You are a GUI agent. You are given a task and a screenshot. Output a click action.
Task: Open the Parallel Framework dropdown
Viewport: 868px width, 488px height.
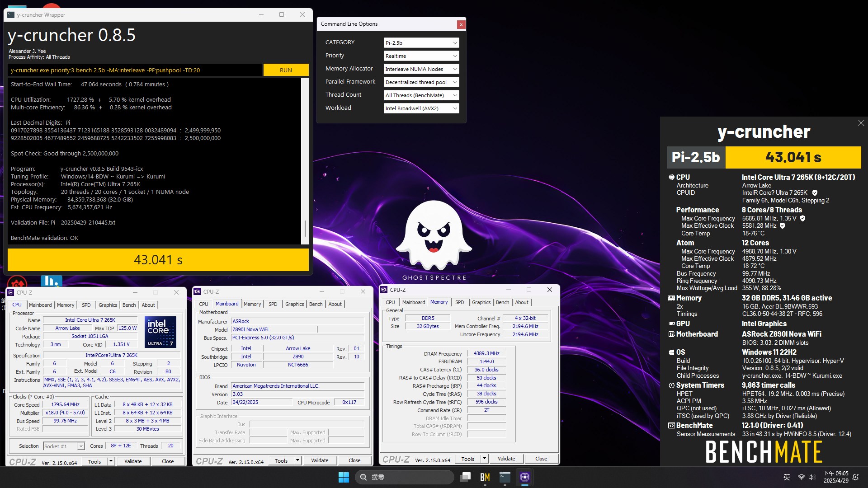coord(421,82)
